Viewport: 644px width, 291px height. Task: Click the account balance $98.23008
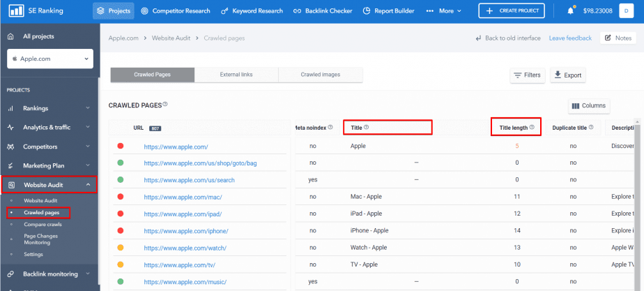(599, 11)
